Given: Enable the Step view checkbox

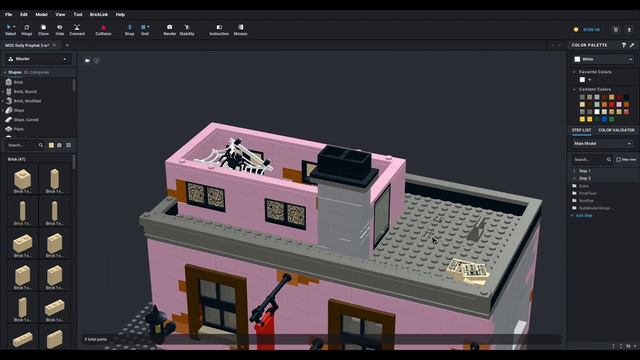Looking at the screenshot, I should click(618, 160).
